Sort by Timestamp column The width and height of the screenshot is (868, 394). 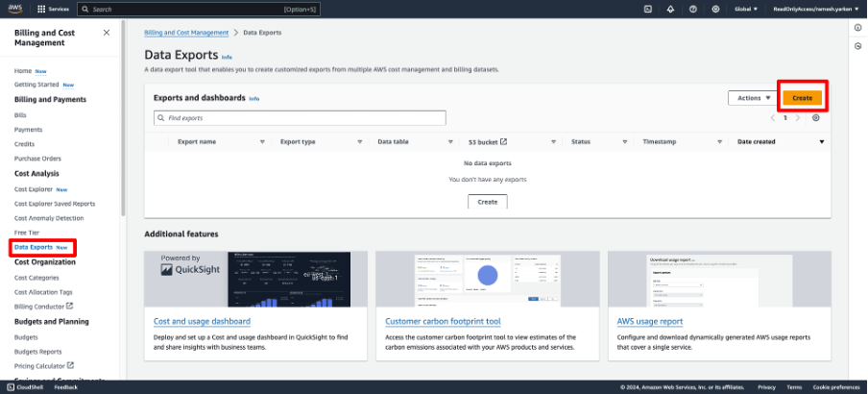pyautogui.click(x=719, y=142)
